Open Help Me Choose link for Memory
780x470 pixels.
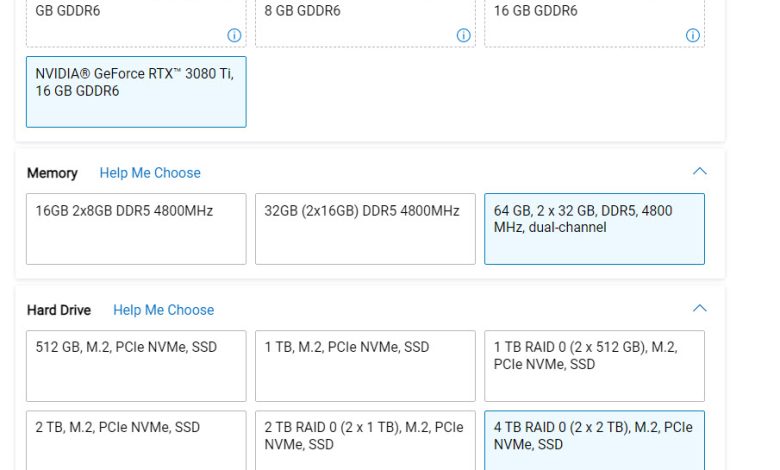pos(150,173)
